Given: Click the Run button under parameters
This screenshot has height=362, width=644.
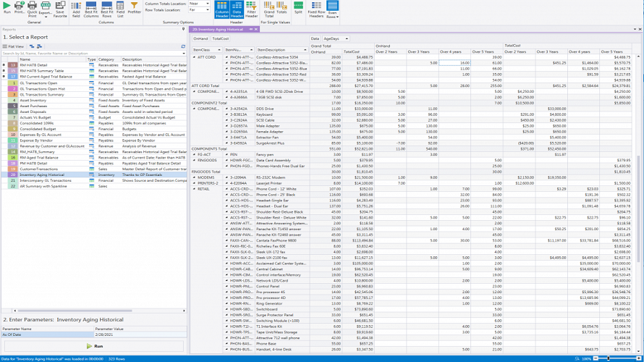Looking at the screenshot, I should click(x=95, y=346).
